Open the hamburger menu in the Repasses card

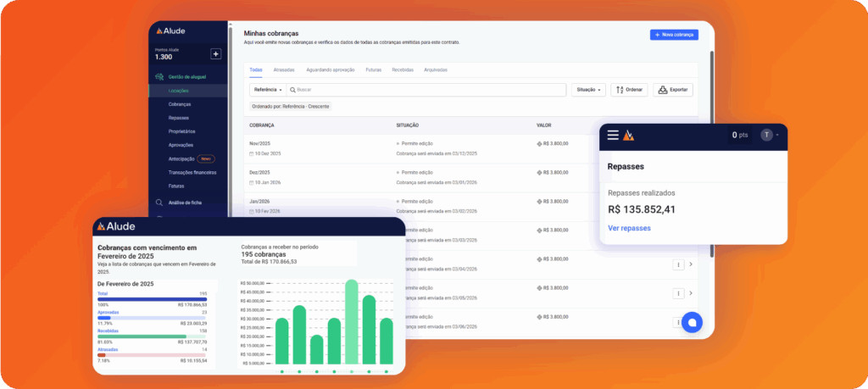coord(613,135)
